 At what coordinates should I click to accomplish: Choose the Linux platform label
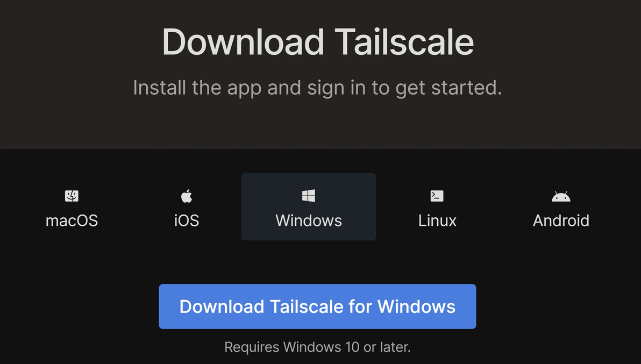coord(437,220)
